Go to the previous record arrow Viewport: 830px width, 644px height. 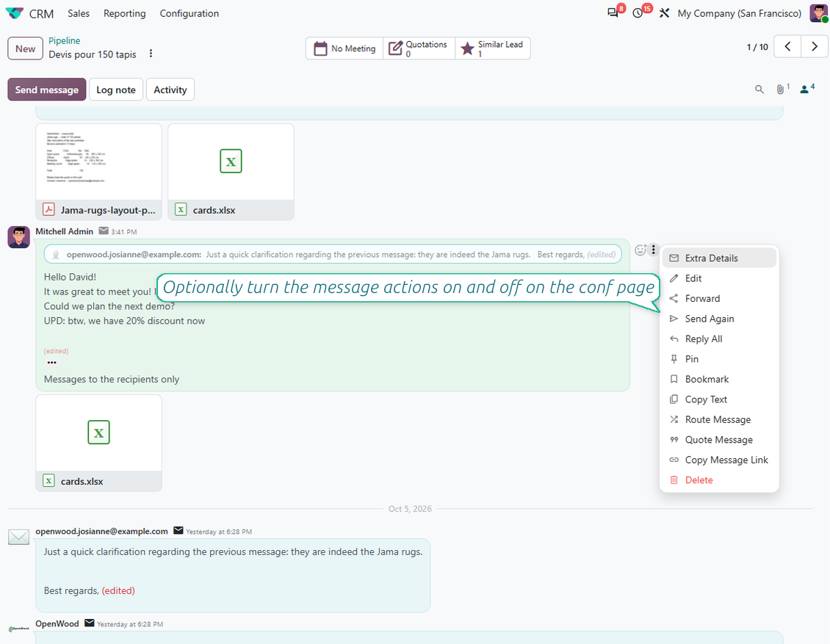point(787,46)
